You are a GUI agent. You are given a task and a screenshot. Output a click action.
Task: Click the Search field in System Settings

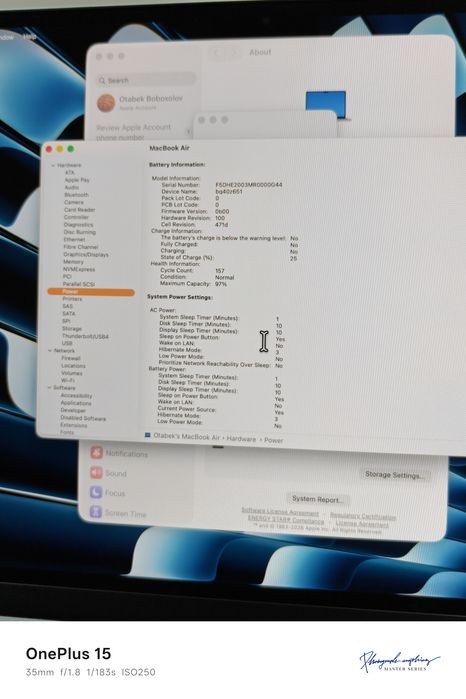coord(146,80)
